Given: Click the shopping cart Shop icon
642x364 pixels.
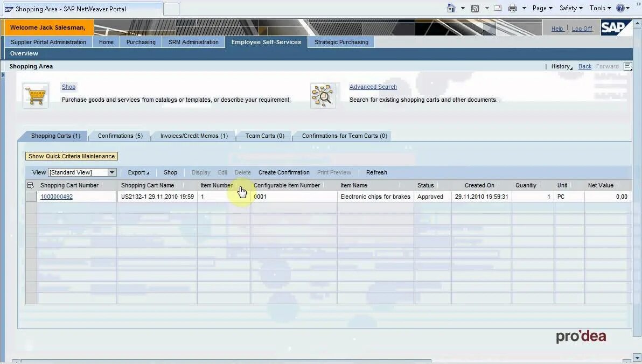Looking at the screenshot, I should pos(35,95).
